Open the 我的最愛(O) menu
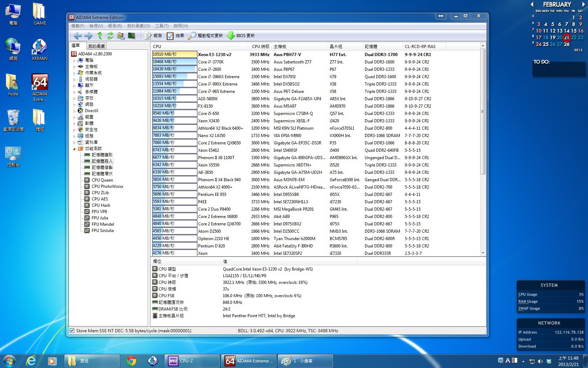Viewport: 588px width, 368px height. point(138,26)
